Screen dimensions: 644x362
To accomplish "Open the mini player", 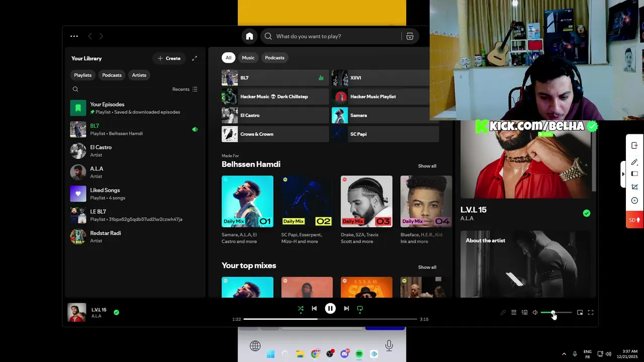I will 580,313.
